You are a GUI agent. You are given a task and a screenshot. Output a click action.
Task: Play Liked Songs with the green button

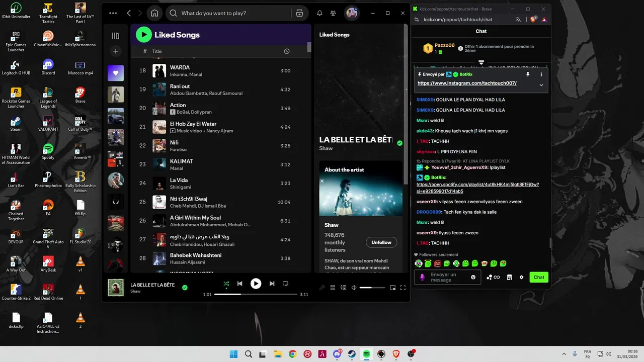coord(143,34)
